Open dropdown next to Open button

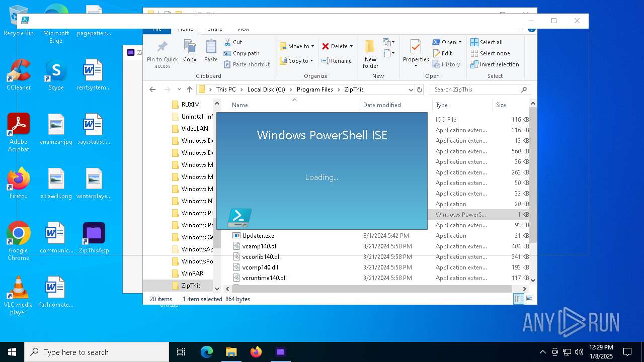pos(460,42)
